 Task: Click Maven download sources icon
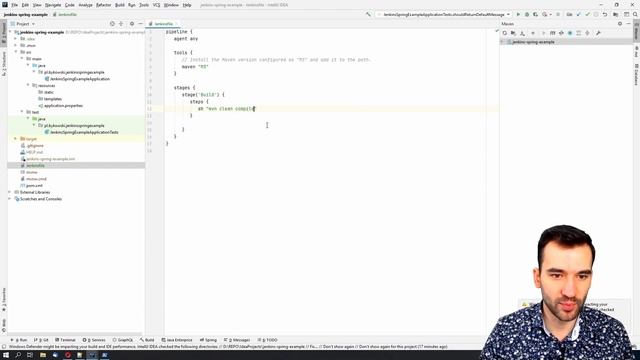(x=522, y=33)
